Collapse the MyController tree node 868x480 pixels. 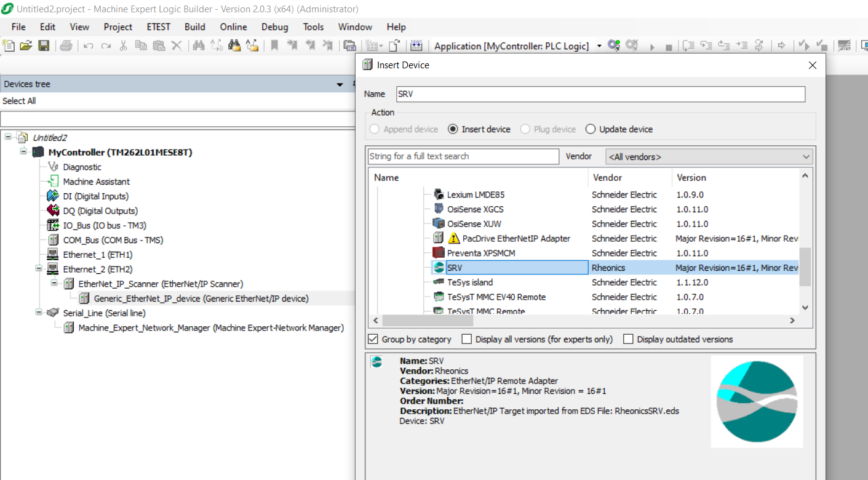(x=23, y=151)
